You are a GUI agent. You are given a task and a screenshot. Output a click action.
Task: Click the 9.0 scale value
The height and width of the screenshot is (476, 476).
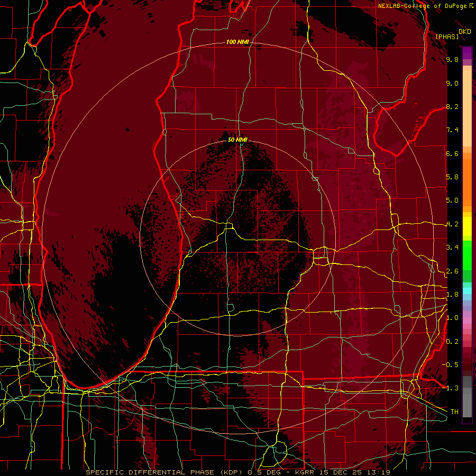pos(452,83)
